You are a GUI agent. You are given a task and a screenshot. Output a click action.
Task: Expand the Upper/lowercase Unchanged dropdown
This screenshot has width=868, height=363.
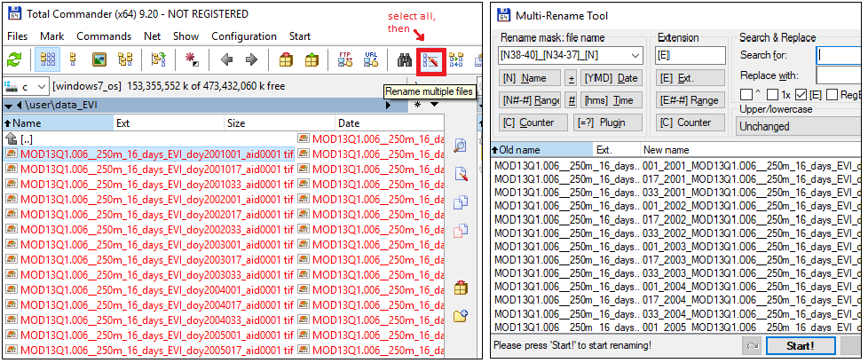[x=798, y=127]
